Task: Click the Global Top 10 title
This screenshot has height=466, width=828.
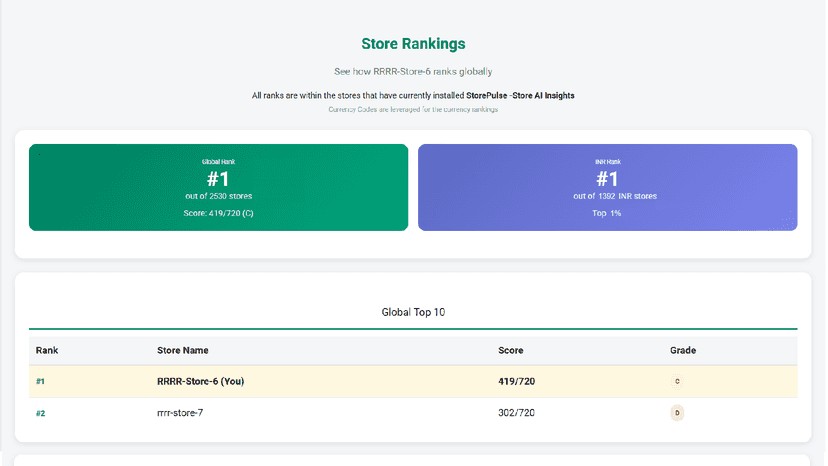Action: click(x=413, y=312)
